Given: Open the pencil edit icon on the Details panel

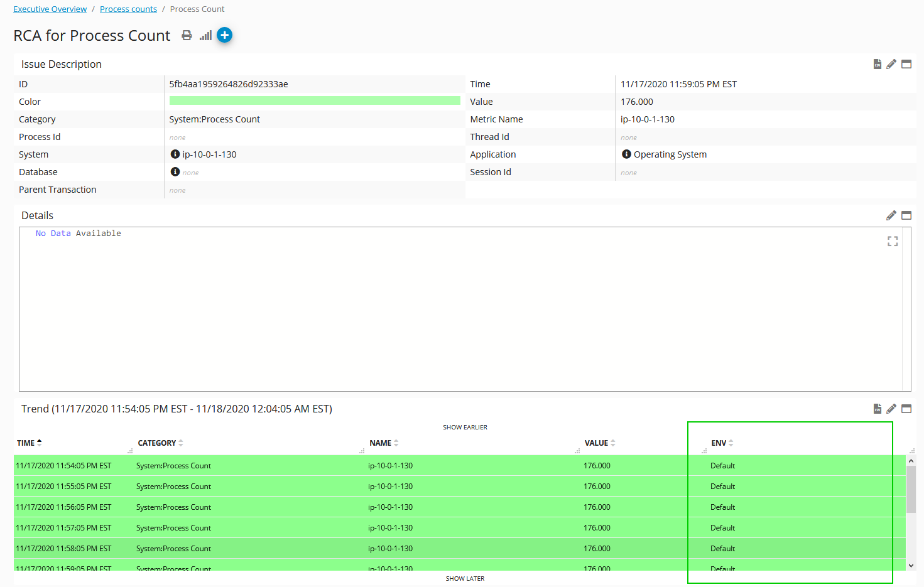Looking at the screenshot, I should 891,215.
